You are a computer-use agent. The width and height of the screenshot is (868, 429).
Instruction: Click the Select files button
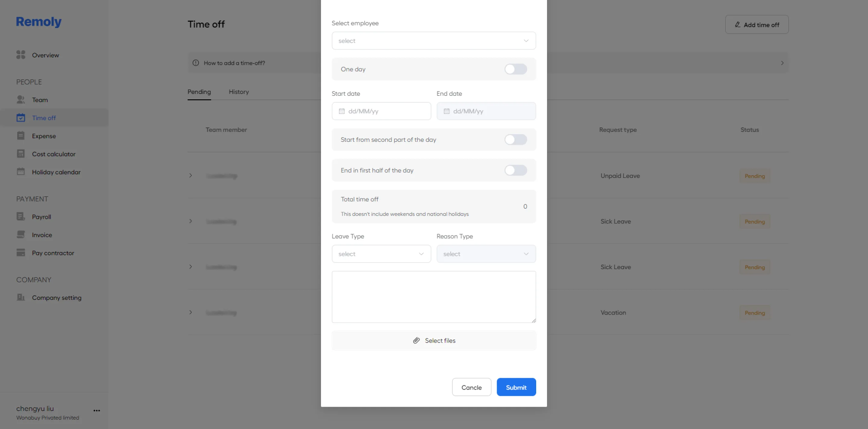tap(434, 340)
